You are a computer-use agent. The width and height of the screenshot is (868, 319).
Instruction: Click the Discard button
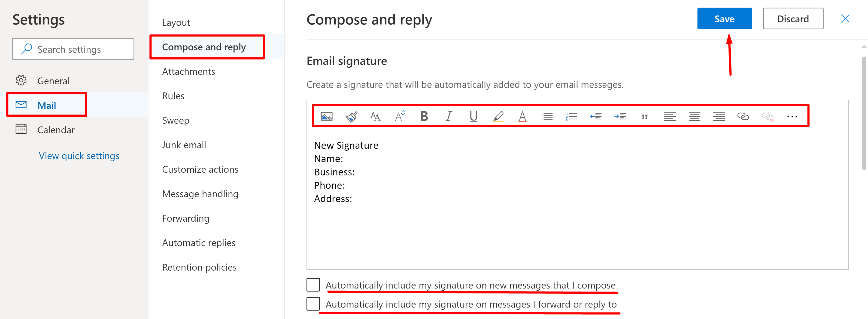click(792, 19)
